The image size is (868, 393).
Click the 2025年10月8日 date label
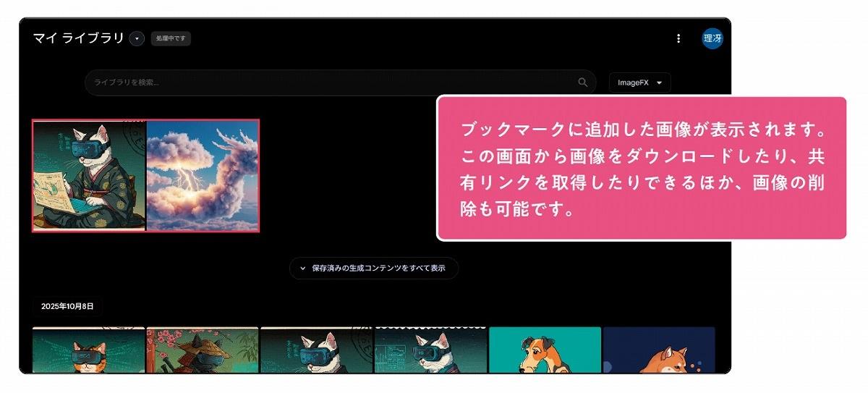click(x=67, y=306)
